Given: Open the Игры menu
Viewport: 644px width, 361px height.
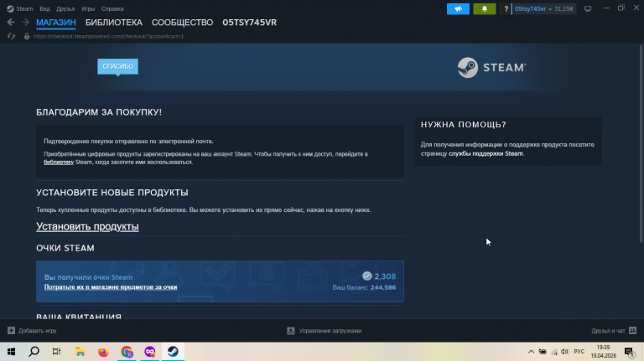Looking at the screenshot, I should tap(88, 8).
